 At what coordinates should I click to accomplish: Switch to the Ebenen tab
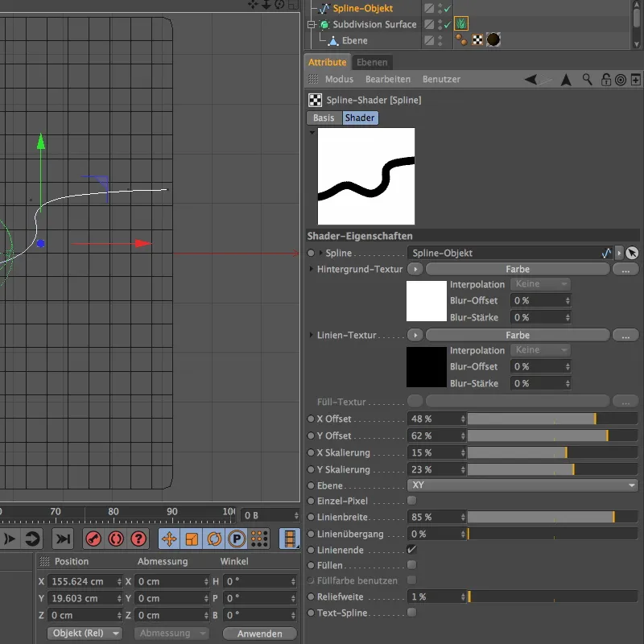(x=372, y=62)
